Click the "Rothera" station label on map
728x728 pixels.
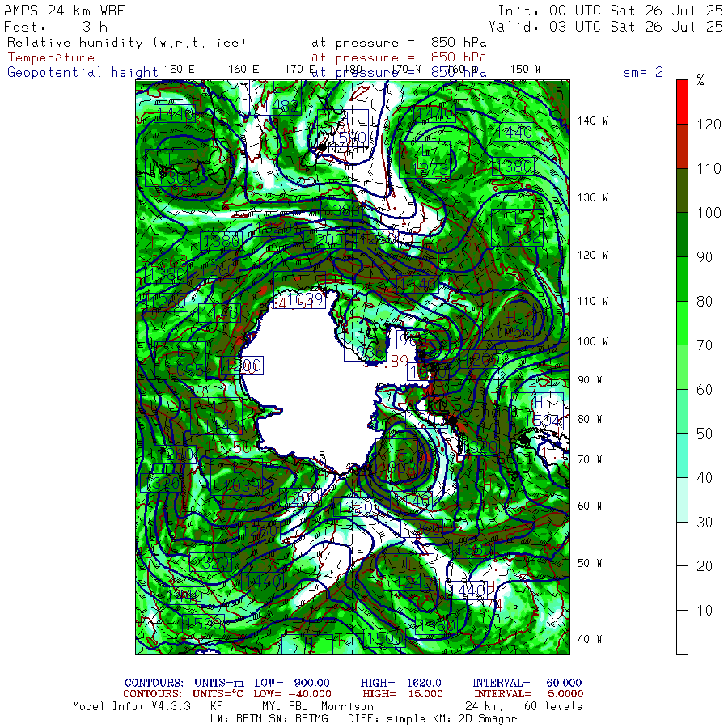click(x=485, y=410)
